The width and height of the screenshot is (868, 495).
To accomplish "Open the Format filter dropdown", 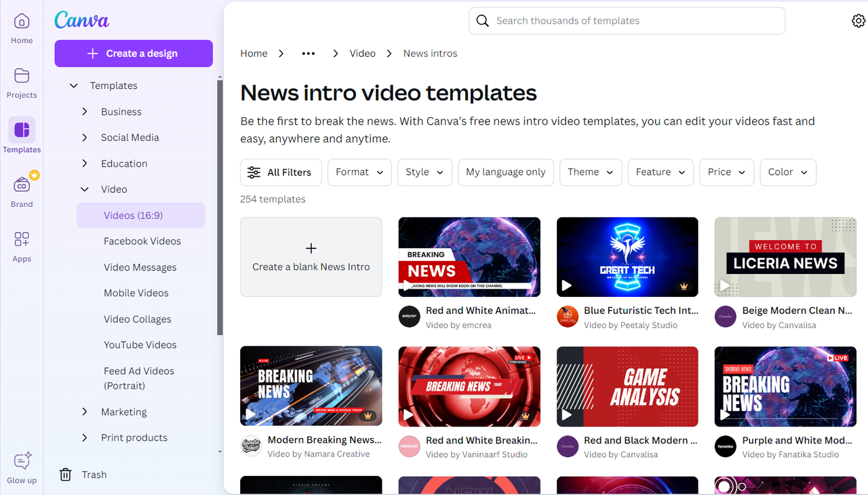I will coord(359,172).
